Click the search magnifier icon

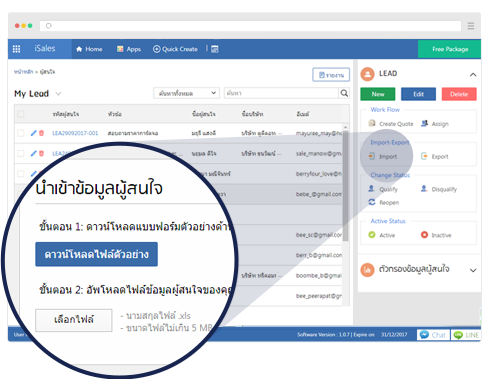click(x=344, y=93)
